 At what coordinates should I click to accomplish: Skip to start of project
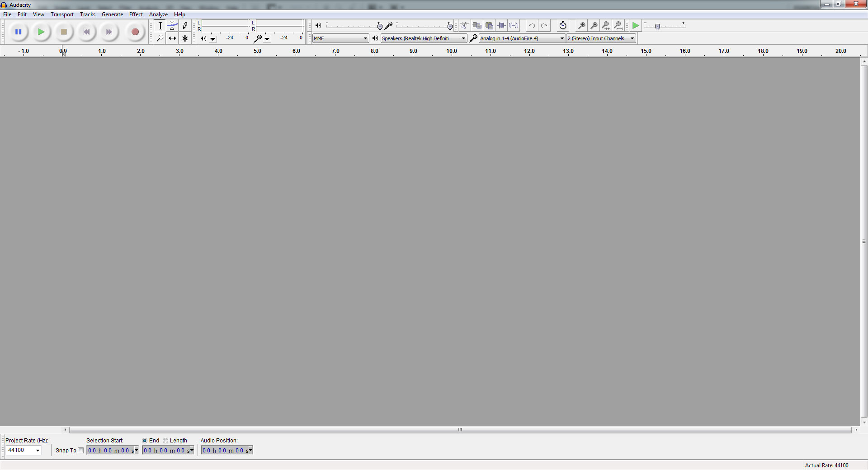[86, 32]
